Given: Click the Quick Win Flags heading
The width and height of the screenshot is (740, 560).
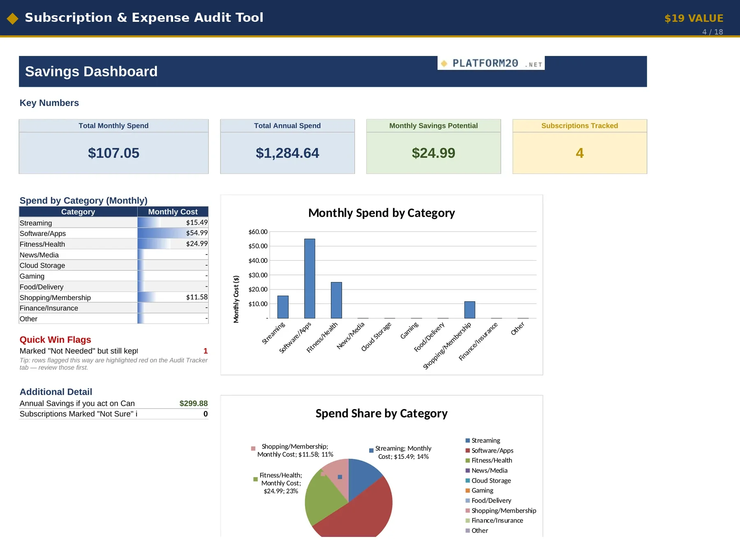Looking at the screenshot, I should pos(55,340).
